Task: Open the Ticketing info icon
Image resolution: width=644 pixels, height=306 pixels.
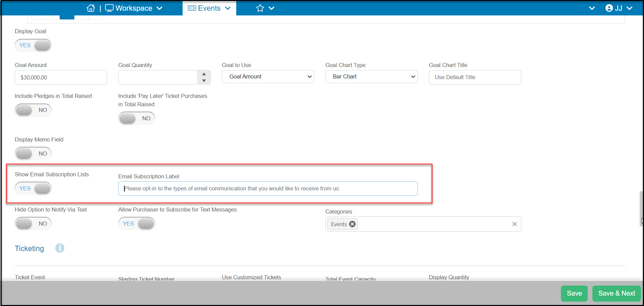Action: point(60,248)
